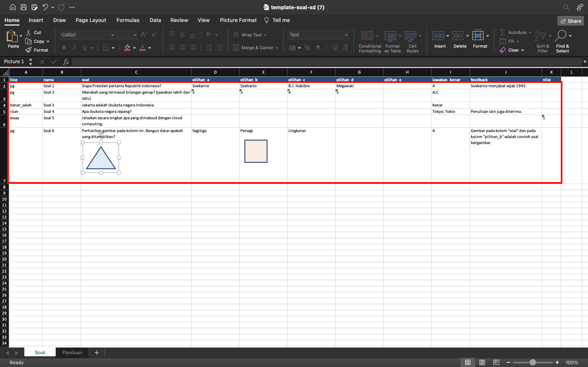588x367 pixels.
Task: Switch to Page Layout view in status bar
Action: tap(482, 362)
